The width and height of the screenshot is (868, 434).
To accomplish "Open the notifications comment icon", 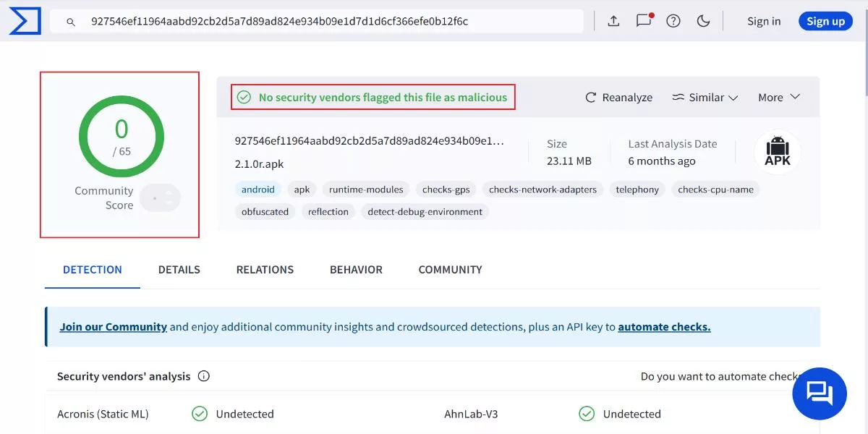I will pos(644,21).
